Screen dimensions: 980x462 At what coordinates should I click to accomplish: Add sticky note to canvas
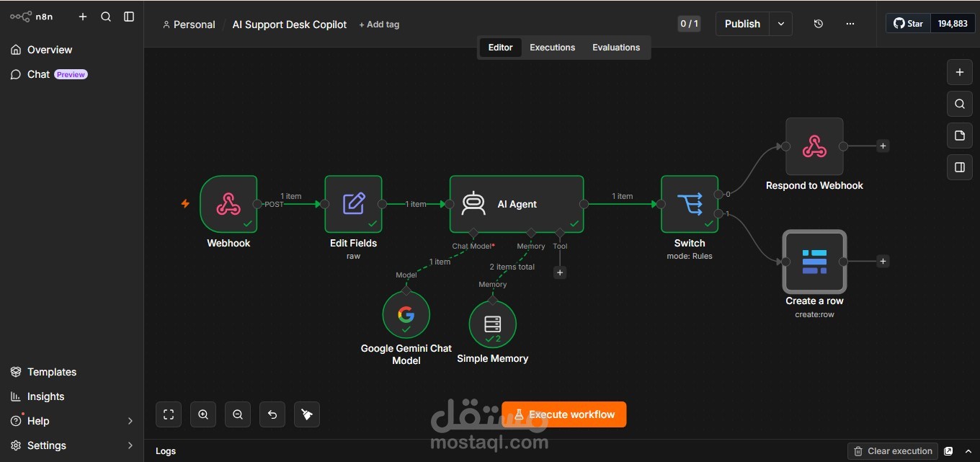960,136
